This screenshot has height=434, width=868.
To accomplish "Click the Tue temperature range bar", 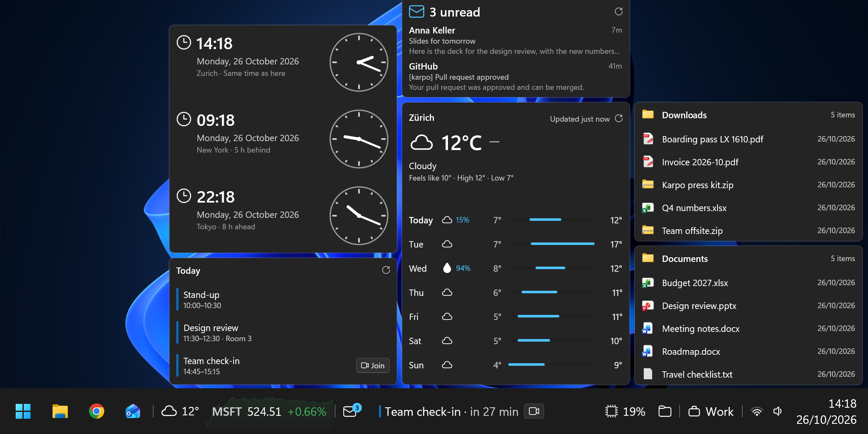I will click(x=562, y=244).
